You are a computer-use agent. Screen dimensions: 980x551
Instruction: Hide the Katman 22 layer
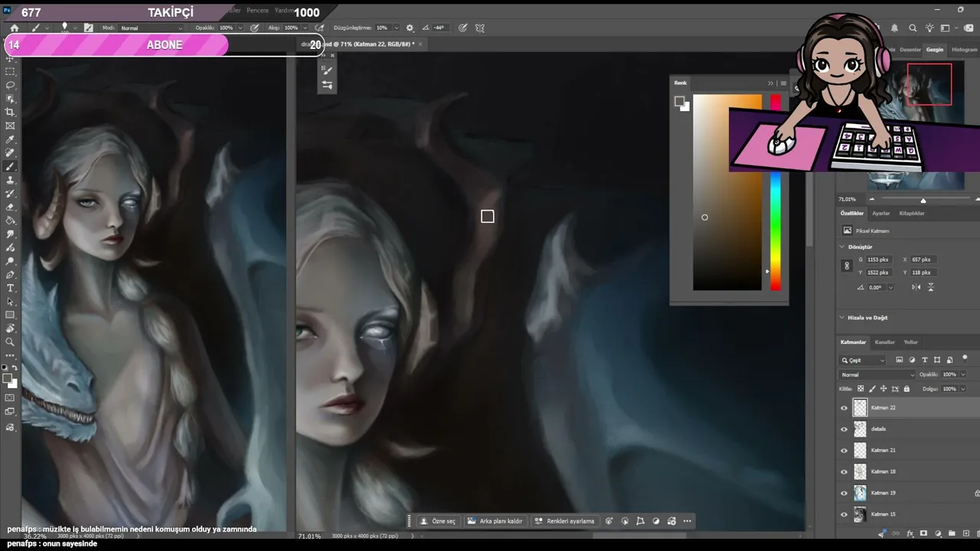point(844,408)
